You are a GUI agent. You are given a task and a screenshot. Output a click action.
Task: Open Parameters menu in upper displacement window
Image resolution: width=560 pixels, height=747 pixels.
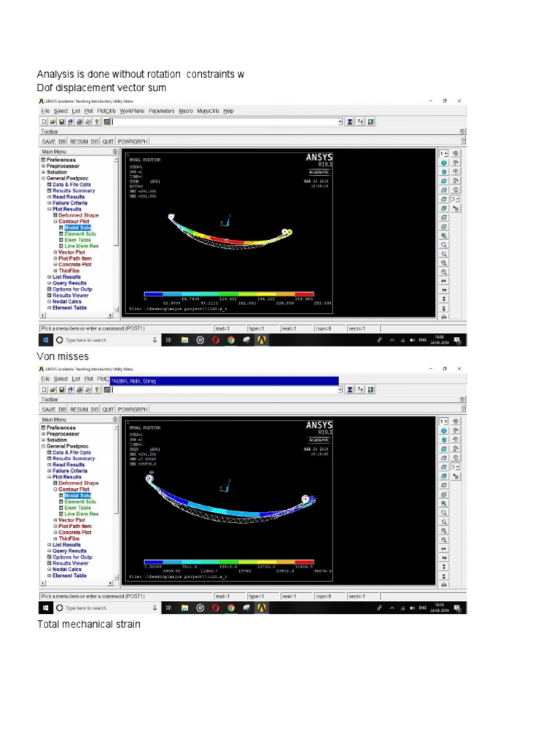(x=161, y=111)
